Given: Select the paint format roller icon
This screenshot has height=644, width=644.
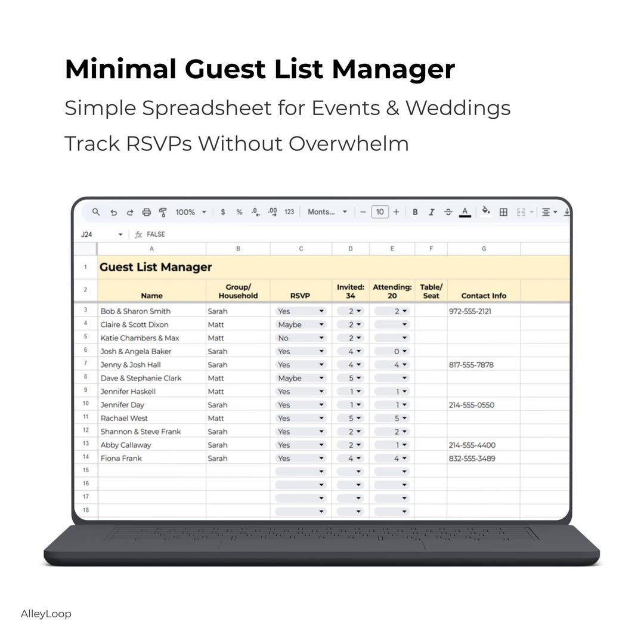Looking at the screenshot, I should coord(163,212).
